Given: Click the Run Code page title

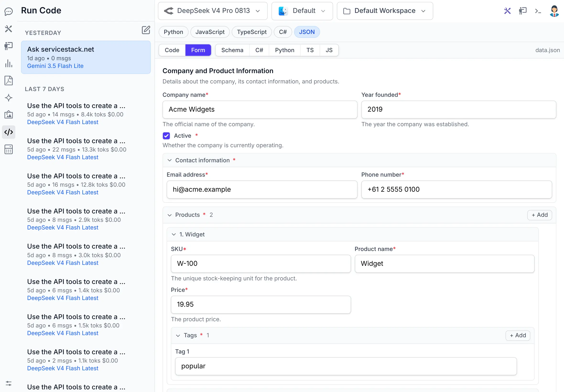Looking at the screenshot, I should point(41,10).
